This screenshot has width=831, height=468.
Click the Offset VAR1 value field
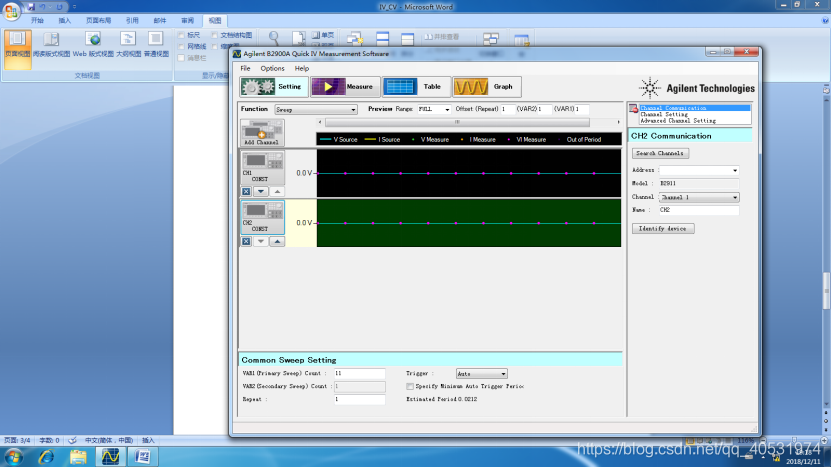tap(582, 109)
